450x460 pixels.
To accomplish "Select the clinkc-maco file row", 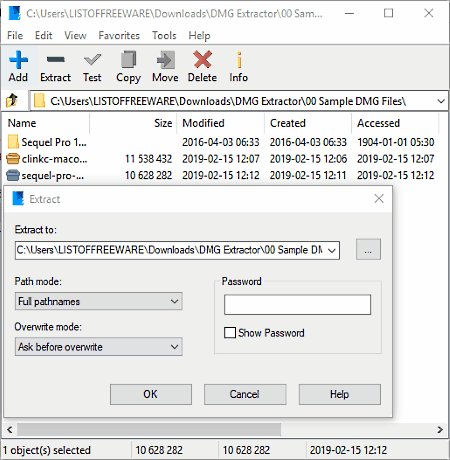I will pos(220,159).
